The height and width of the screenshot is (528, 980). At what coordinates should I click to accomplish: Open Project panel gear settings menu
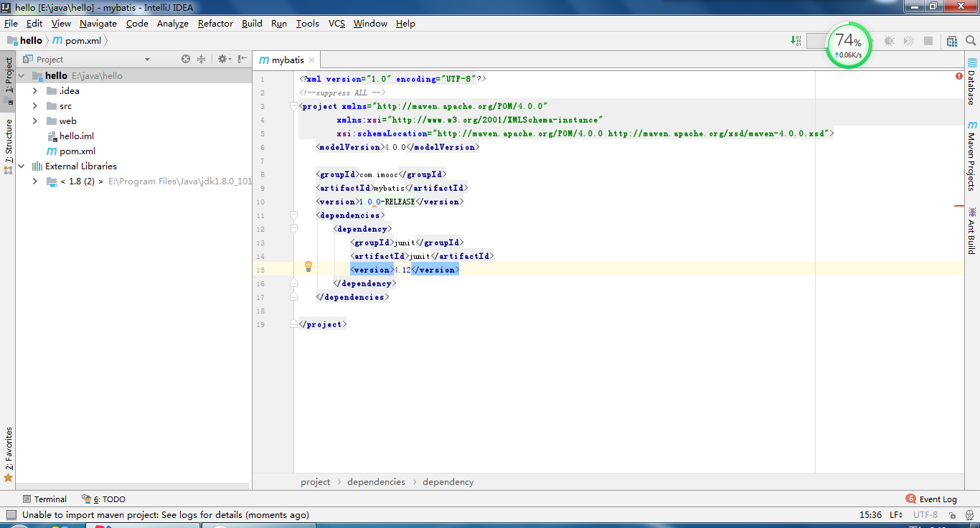223,60
